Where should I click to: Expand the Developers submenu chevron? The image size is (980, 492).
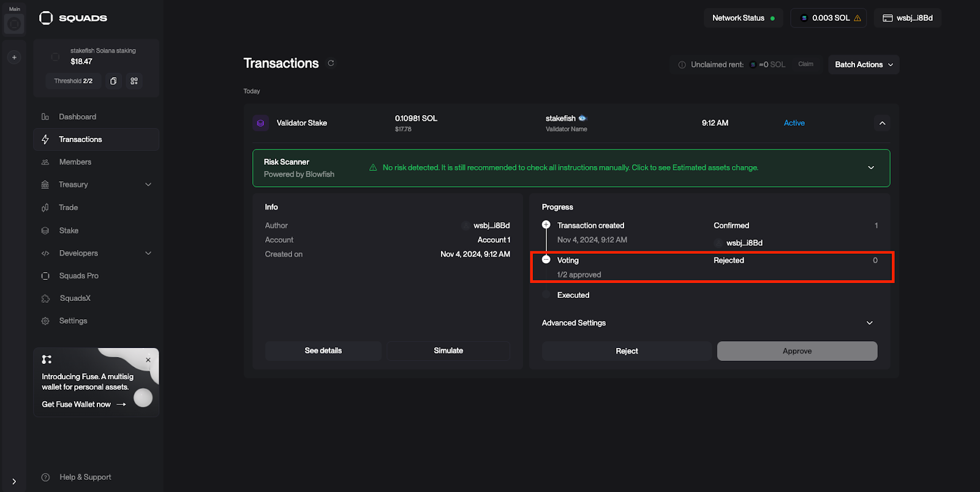(x=148, y=254)
